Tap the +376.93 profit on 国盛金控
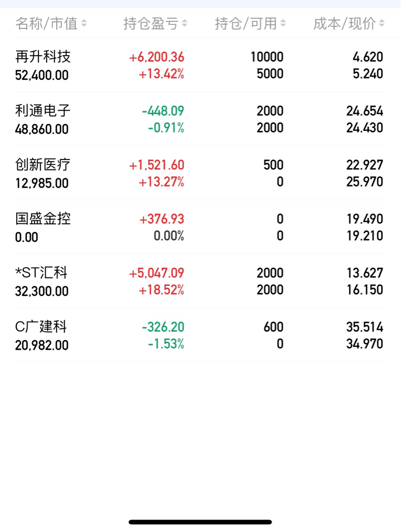The image size is (401, 532). (162, 219)
